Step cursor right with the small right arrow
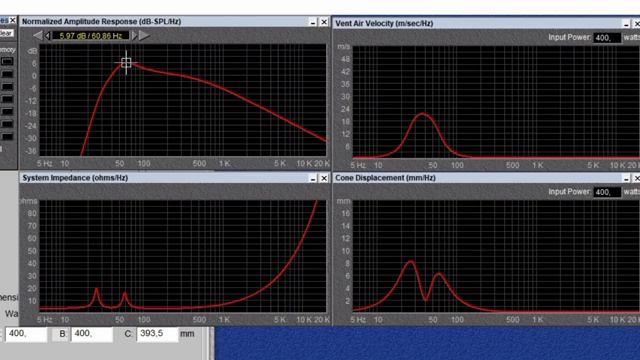Viewport: 640px width, 360px height. pyautogui.click(x=134, y=36)
